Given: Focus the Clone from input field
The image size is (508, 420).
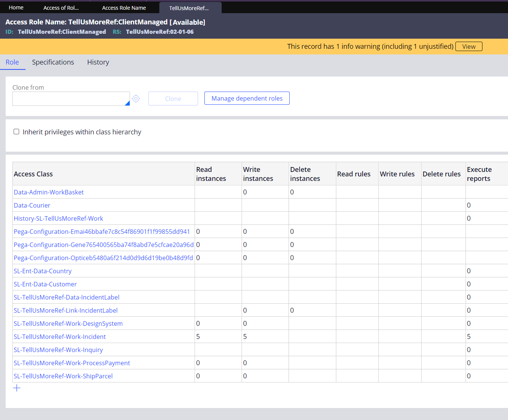Looking at the screenshot, I should [71, 99].
